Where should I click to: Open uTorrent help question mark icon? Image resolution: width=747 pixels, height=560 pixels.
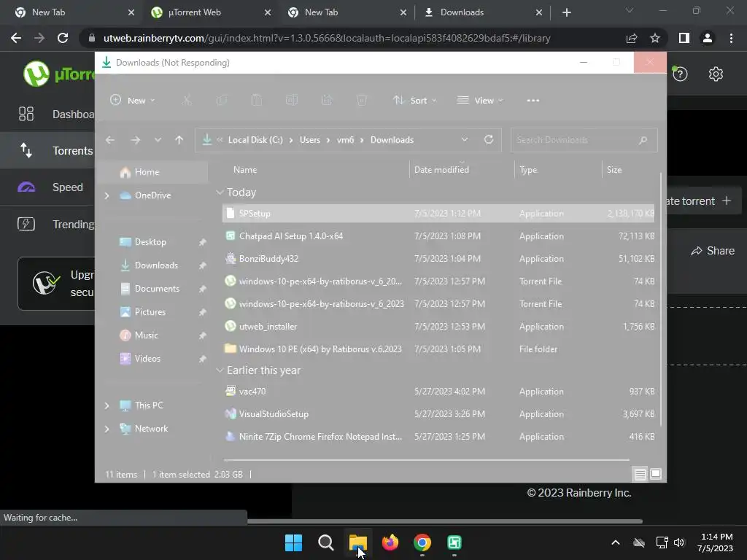click(680, 74)
